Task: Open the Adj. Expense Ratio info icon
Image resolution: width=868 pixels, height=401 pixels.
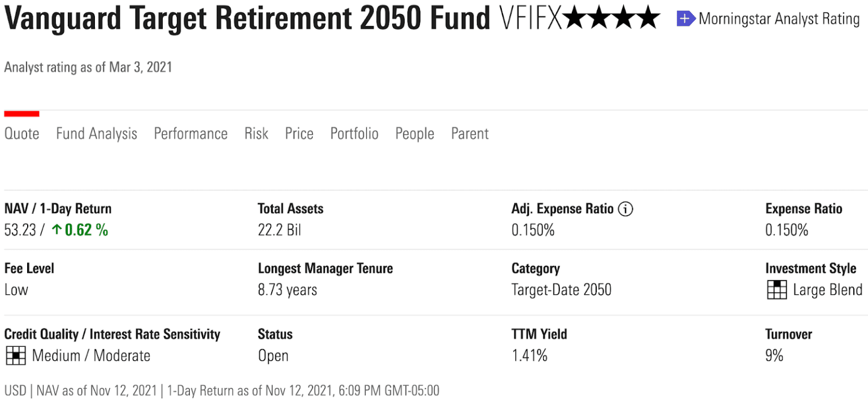Action: click(626, 208)
